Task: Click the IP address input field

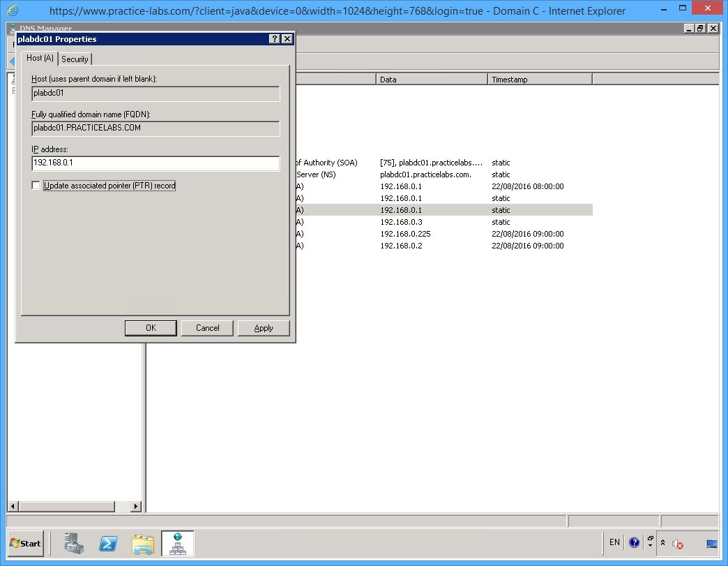Action: (x=155, y=163)
